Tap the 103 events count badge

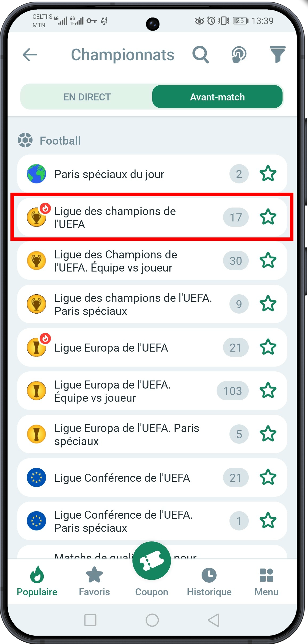coord(232,391)
